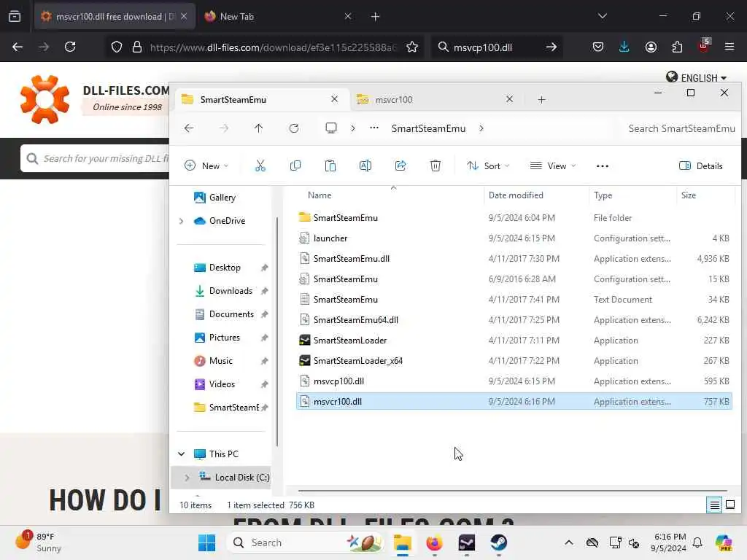
Task: Open Downloads in the navigation pane
Action: coord(231,290)
